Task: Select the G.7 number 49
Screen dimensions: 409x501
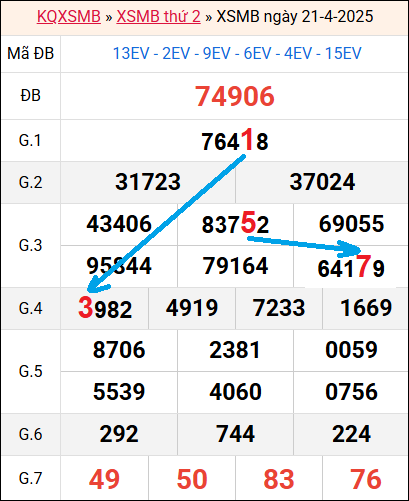Action: coord(104,479)
